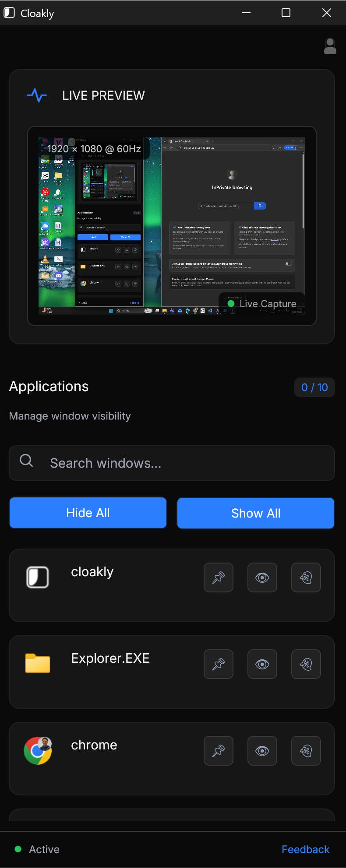Click the live preview thumbnail

pyautogui.click(x=172, y=226)
